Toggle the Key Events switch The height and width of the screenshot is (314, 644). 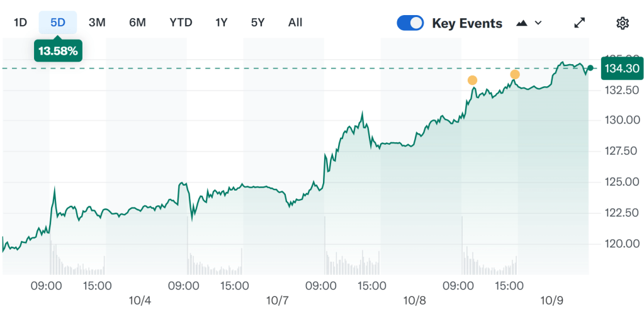click(410, 23)
